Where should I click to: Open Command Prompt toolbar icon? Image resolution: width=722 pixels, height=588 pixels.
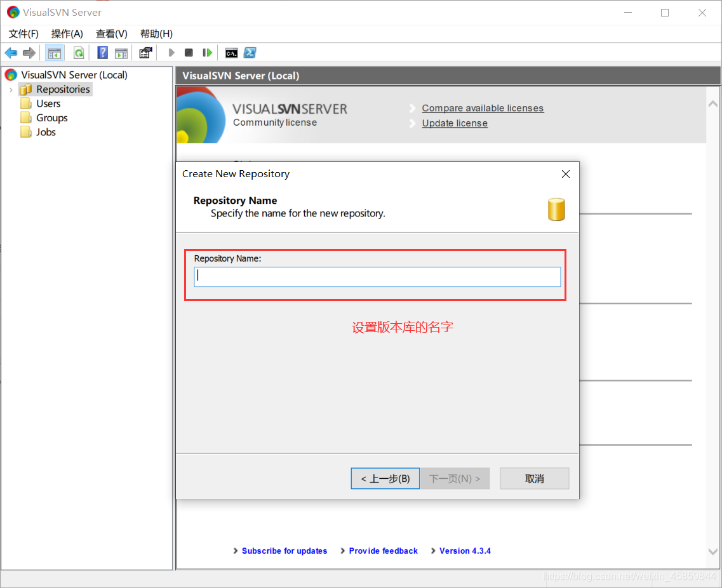click(x=232, y=53)
